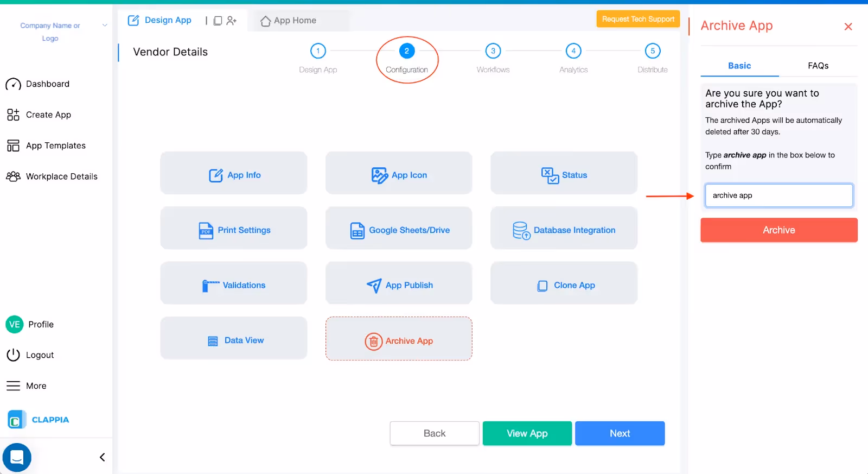Click the App Home house icon
868x474 pixels.
click(265, 21)
